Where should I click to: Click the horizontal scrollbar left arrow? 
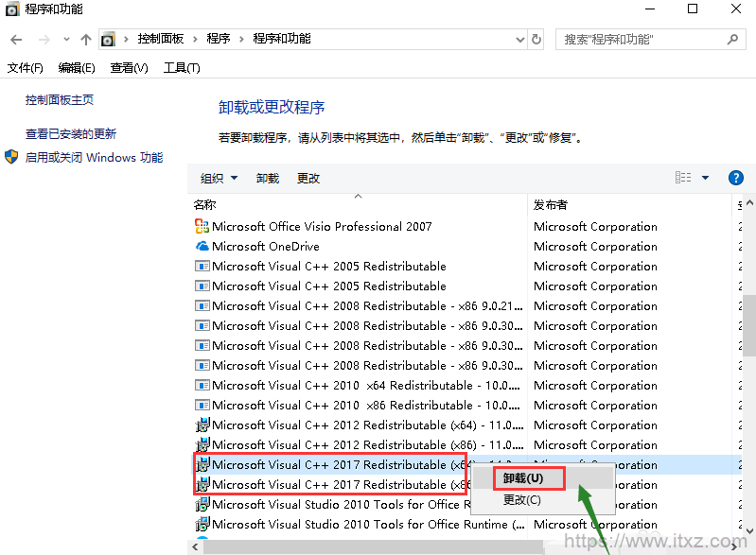pos(195,546)
